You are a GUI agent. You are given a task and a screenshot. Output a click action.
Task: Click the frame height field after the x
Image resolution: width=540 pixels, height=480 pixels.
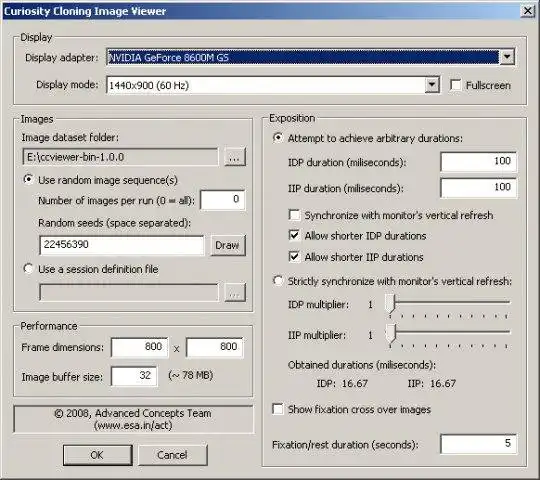click(x=215, y=347)
